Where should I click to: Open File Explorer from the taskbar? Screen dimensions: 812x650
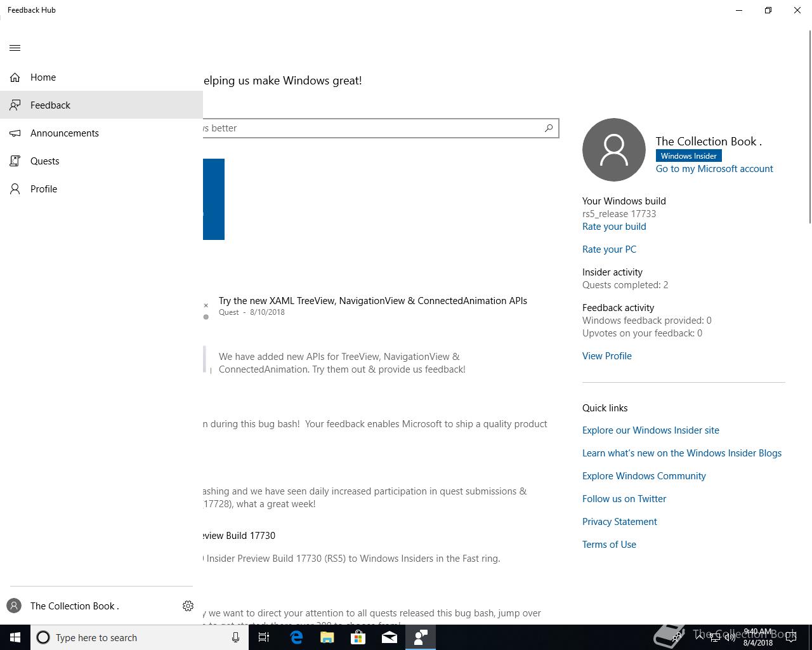pyautogui.click(x=327, y=637)
